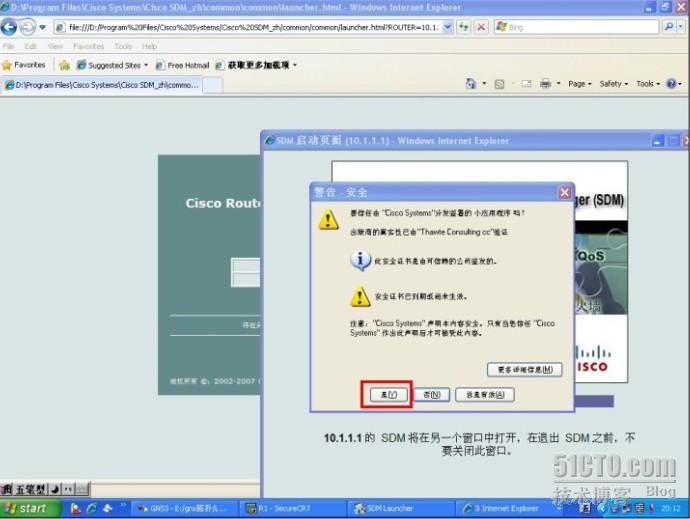Open the More details (M) button

click(525, 370)
